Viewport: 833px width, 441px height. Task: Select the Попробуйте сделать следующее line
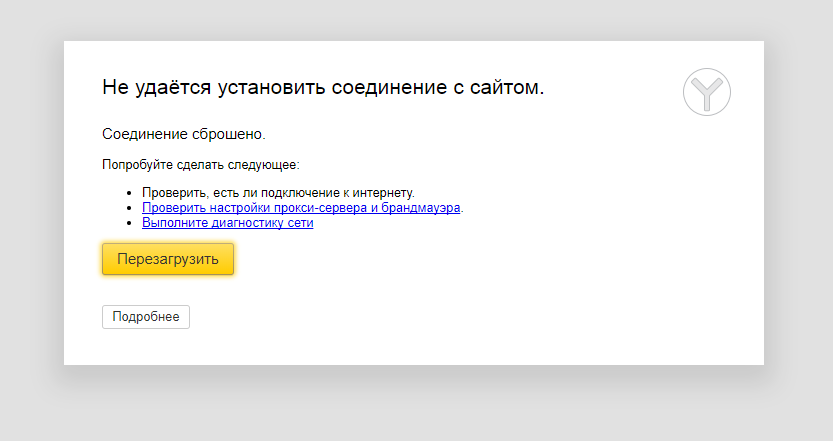[x=201, y=165]
